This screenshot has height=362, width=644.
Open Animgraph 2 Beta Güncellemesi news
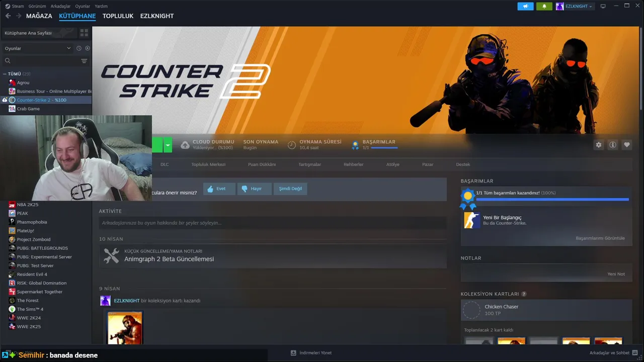coord(169,259)
